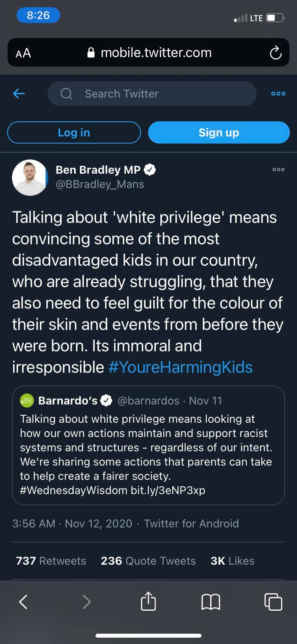The height and width of the screenshot is (644, 297).
Task: View the 737 Retweets list
Action: (x=51, y=561)
